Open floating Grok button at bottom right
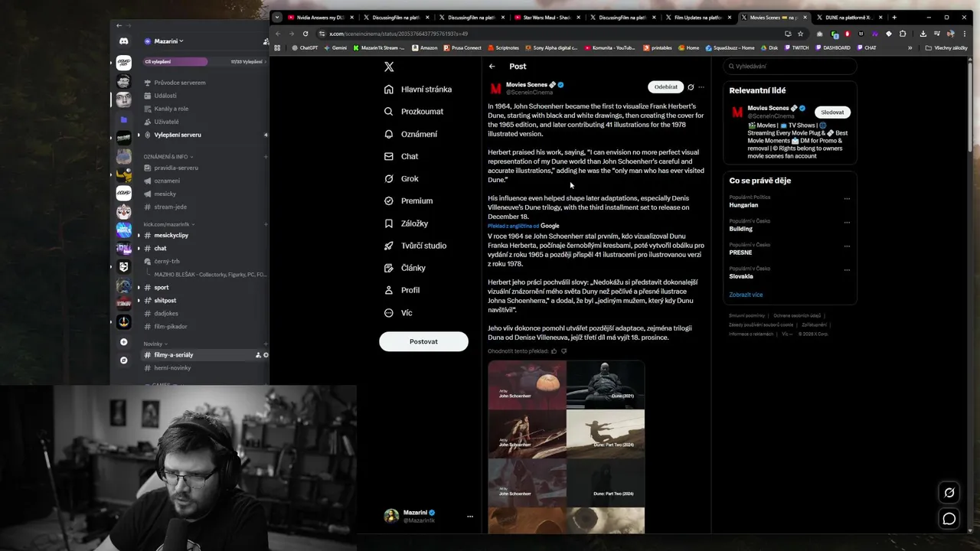 click(x=949, y=493)
